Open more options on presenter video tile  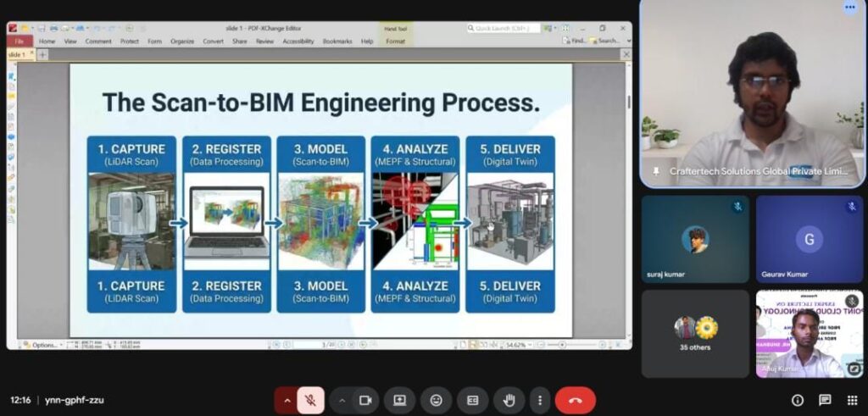(849, 8)
